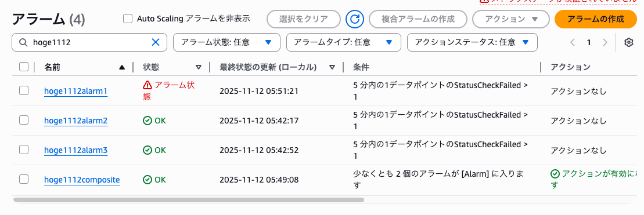Click the horizontal table scrollbar

[x=189, y=200]
